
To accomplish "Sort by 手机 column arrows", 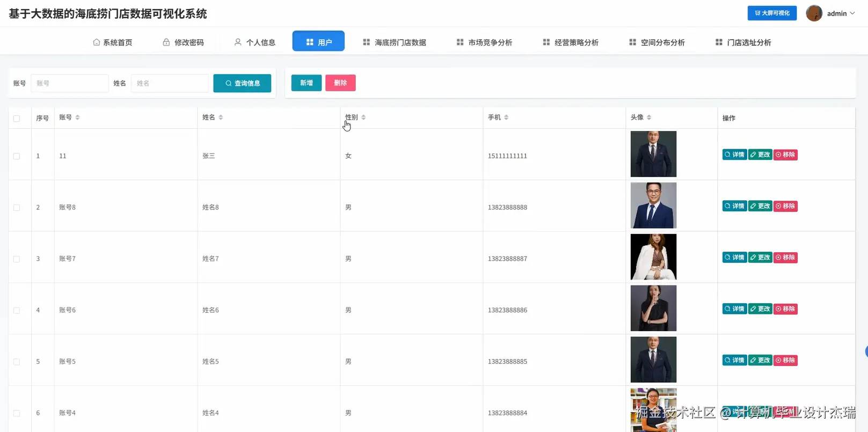I will coord(506,118).
